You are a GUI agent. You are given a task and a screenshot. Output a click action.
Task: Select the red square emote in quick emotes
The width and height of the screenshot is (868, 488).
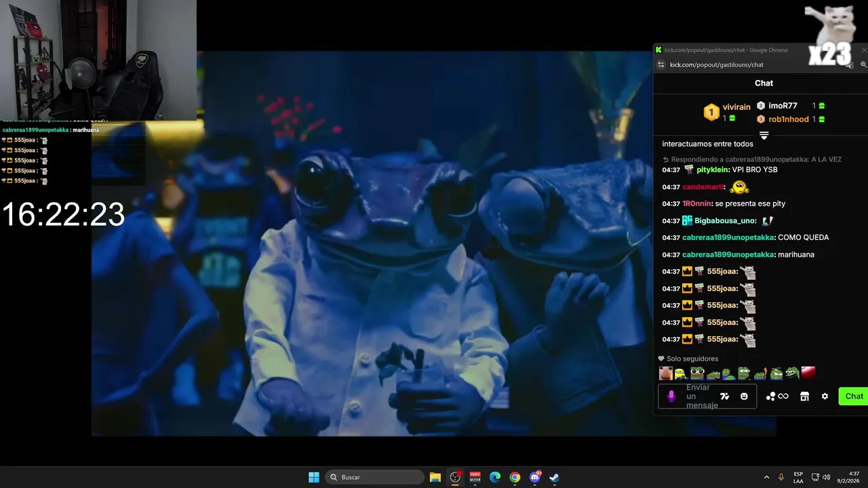[x=808, y=373]
